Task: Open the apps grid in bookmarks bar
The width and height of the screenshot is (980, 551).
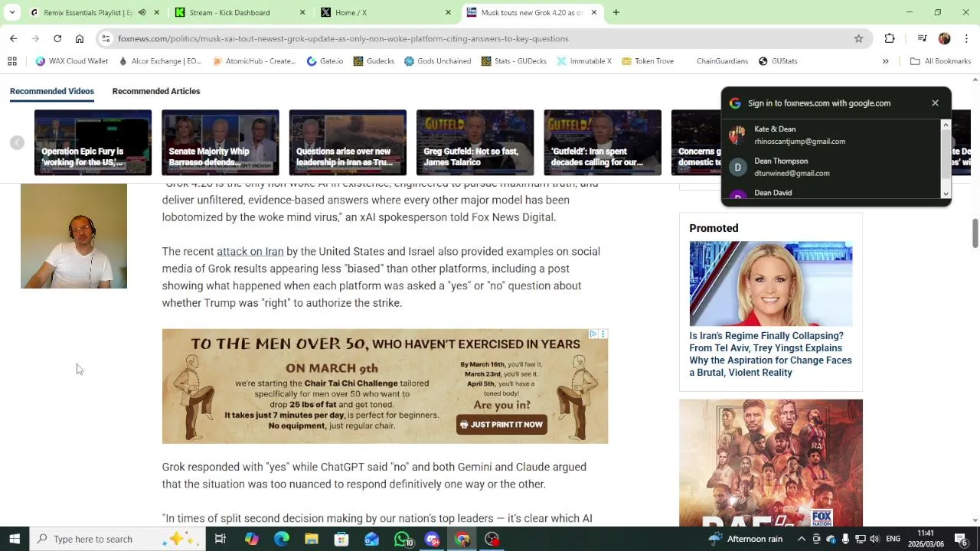Action: [x=12, y=61]
